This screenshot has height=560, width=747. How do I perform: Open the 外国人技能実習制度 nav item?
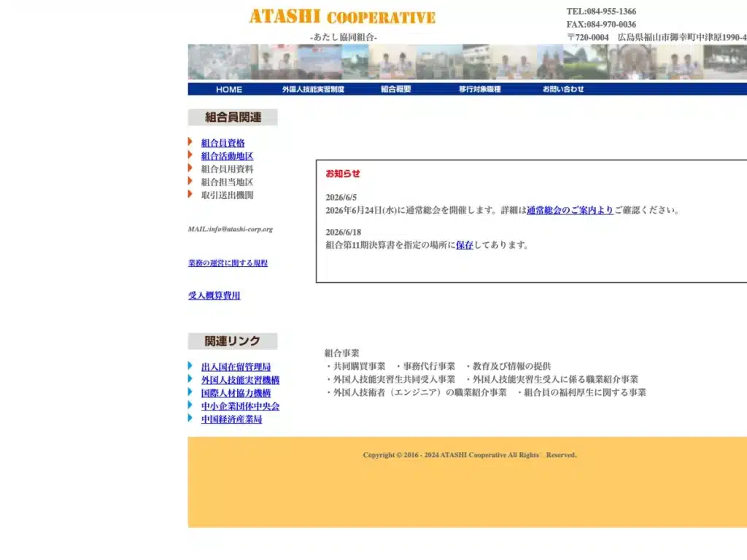[313, 89]
